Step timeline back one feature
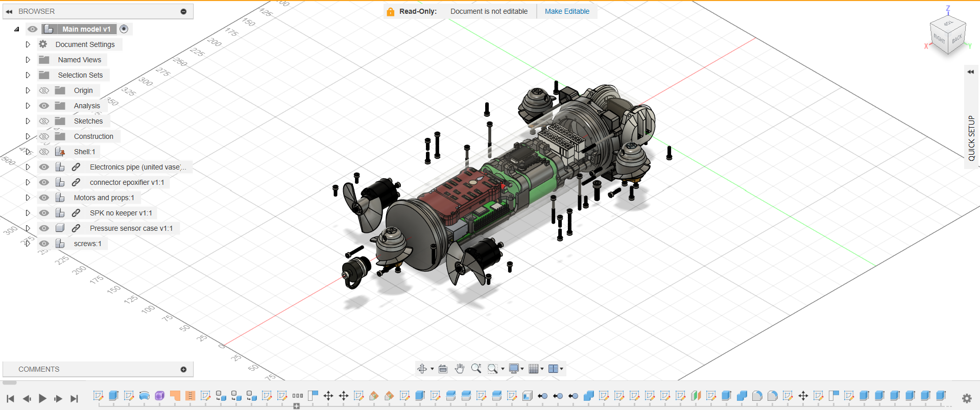 pyautogui.click(x=27, y=398)
